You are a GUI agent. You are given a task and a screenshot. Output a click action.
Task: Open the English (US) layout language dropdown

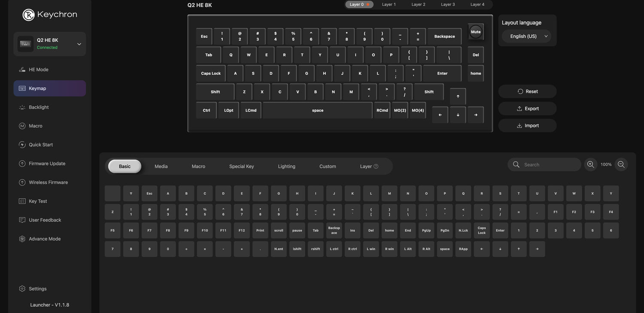tap(527, 37)
